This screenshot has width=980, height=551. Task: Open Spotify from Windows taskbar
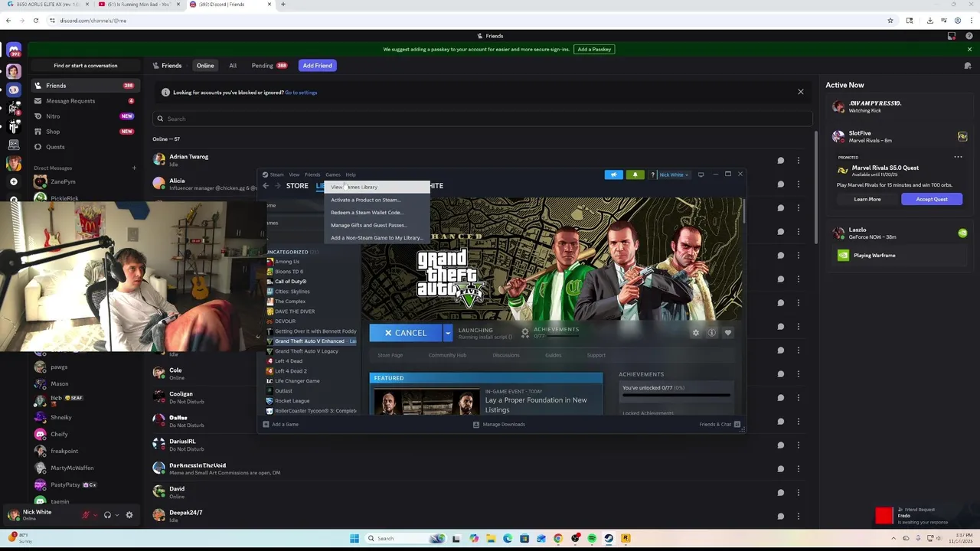(x=592, y=539)
